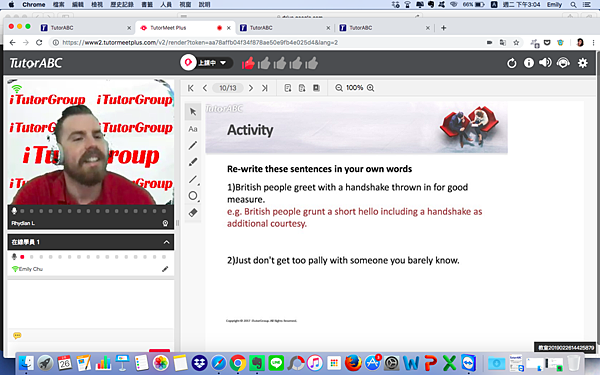Switch to fourth TutorABC browser tab
Viewport: 600px width, 375px height.
coord(385,28)
